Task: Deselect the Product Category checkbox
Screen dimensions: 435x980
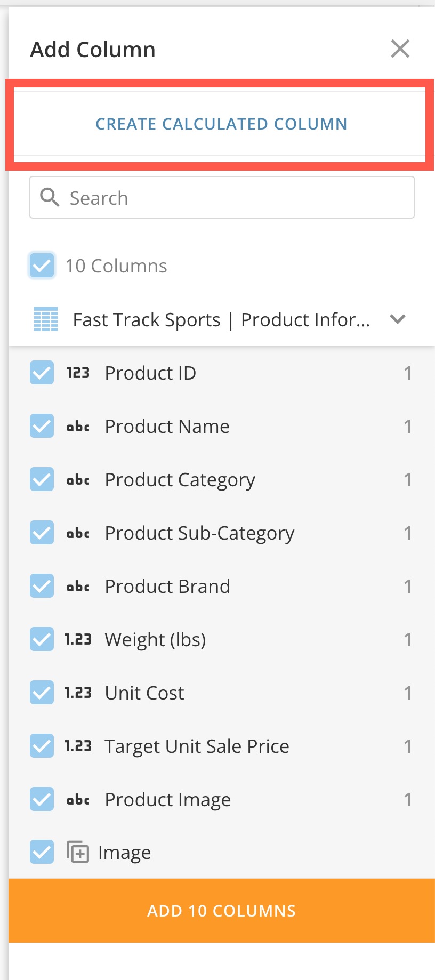Action: [x=42, y=479]
